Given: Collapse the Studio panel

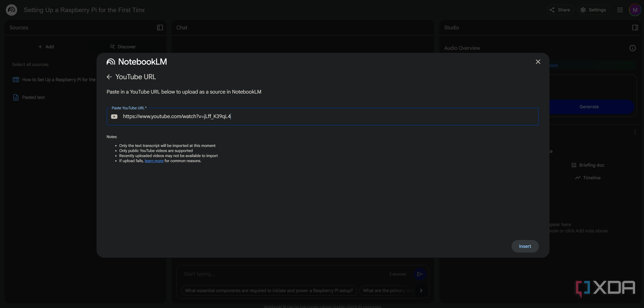Looking at the screenshot, I should coord(635,28).
